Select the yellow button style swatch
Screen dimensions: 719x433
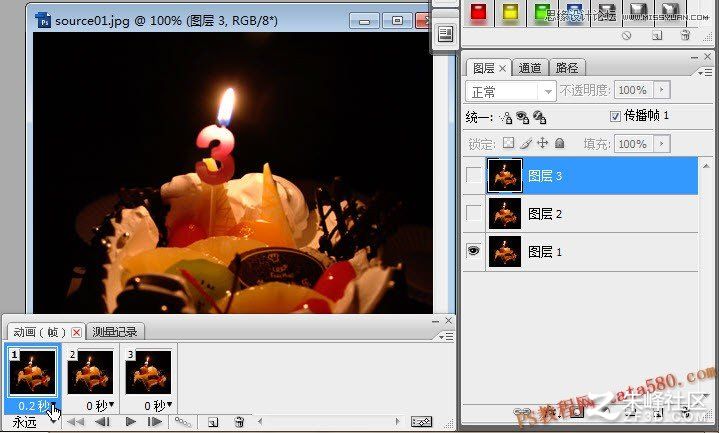tap(510, 12)
